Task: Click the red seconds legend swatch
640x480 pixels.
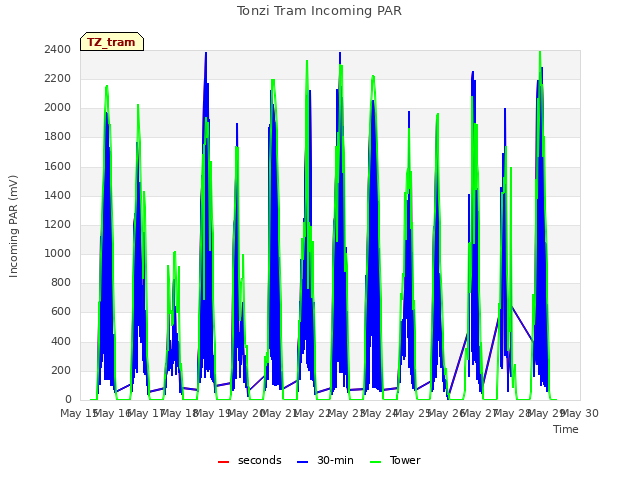Action: click(x=224, y=462)
